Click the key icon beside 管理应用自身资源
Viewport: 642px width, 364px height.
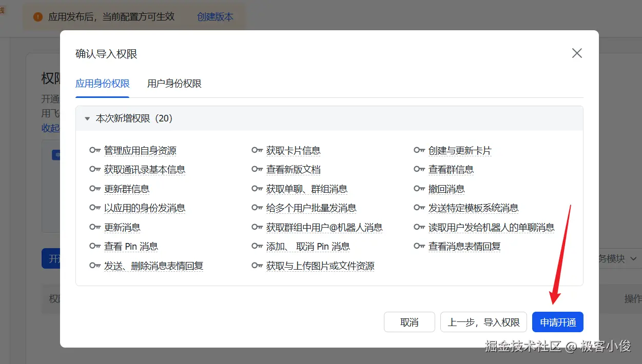pos(95,151)
